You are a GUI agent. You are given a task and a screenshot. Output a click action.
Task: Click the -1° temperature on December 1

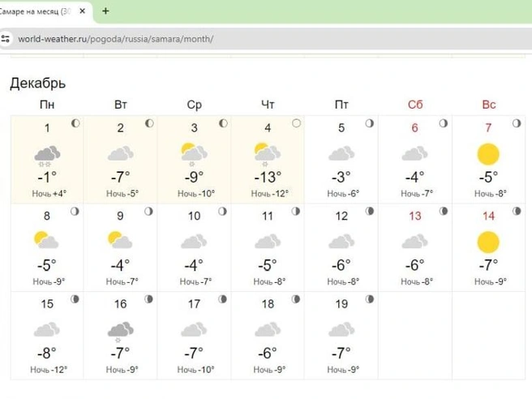click(x=47, y=178)
